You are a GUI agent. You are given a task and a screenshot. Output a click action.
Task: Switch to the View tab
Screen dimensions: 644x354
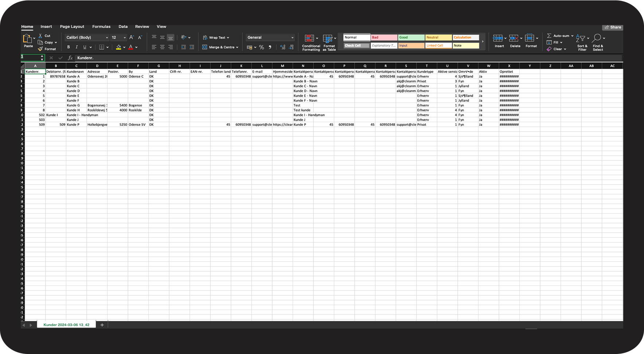(x=161, y=27)
